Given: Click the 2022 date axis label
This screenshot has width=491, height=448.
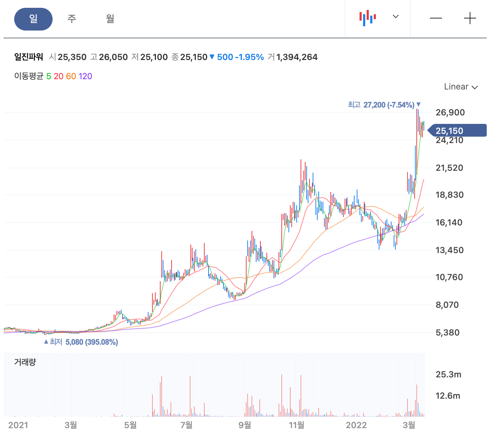Looking at the screenshot, I should pyautogui.click(x=356, y=425).
